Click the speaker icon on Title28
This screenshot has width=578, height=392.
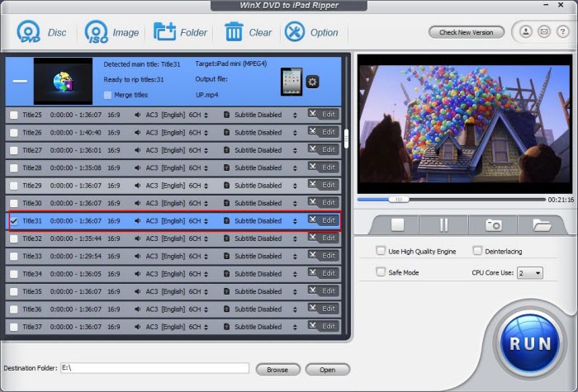click(138, 168)
